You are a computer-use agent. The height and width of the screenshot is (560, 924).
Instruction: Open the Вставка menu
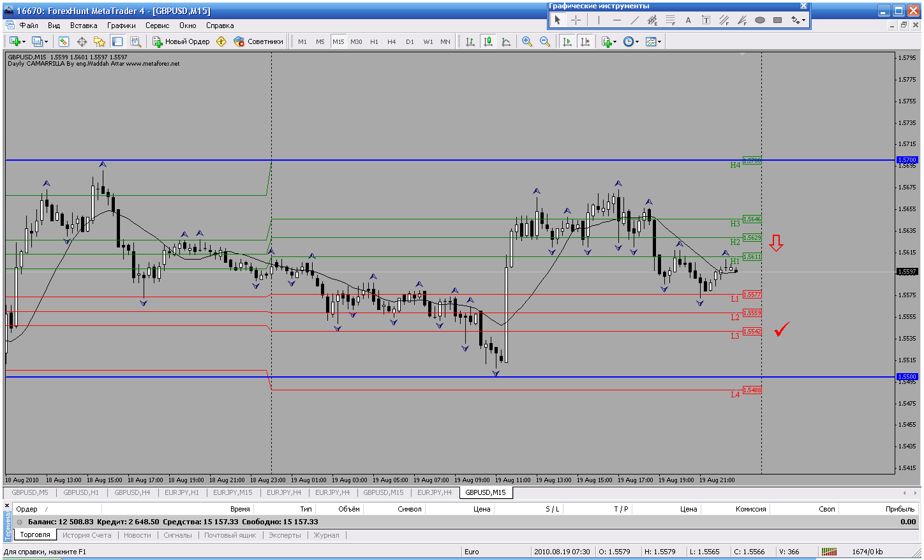[x=84, y=26]
